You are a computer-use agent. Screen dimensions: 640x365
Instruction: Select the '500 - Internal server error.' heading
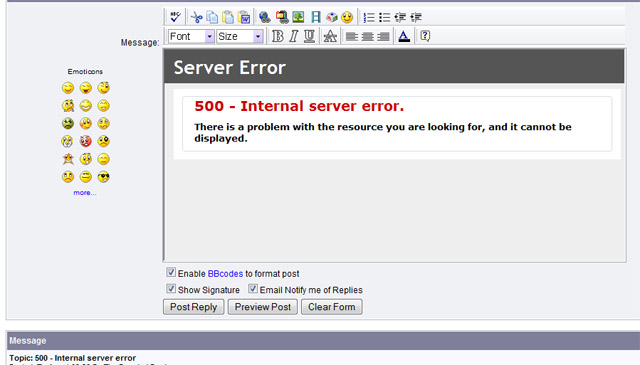pyautogui.click(x=299, y=106)
